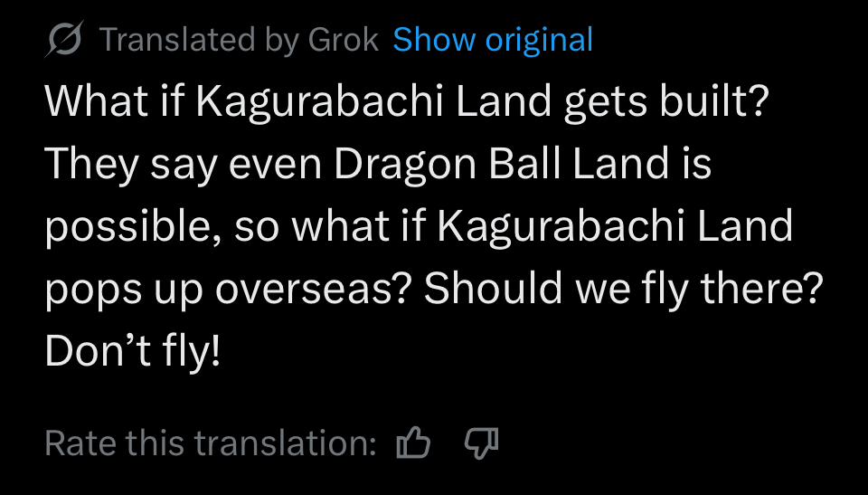Click the line starting with possible, so what
Screen dimensions: 868x495
coord(419,227)
